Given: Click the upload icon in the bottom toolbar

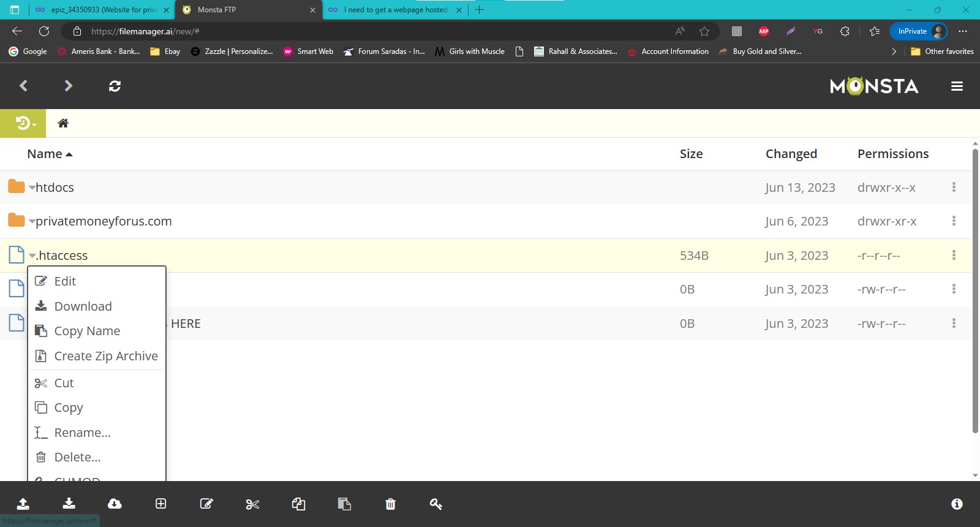Looking at the screenshot, I should (23, 504).
